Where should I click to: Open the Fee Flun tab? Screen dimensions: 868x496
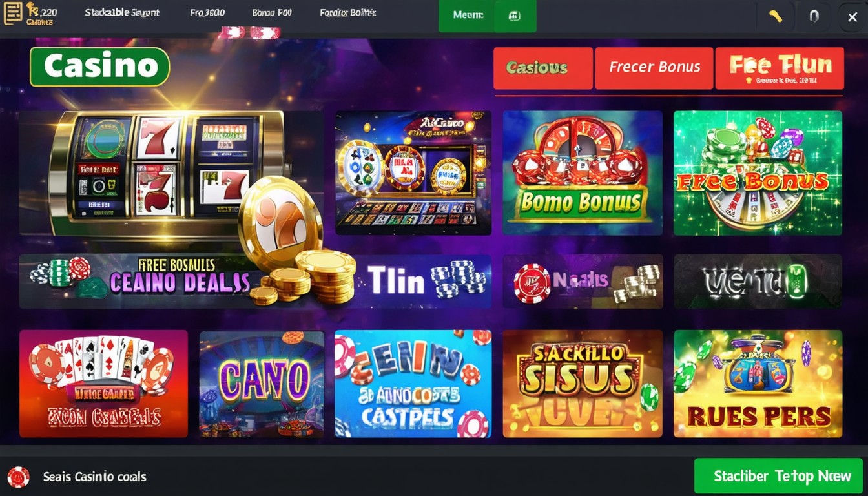pos(780,68)
